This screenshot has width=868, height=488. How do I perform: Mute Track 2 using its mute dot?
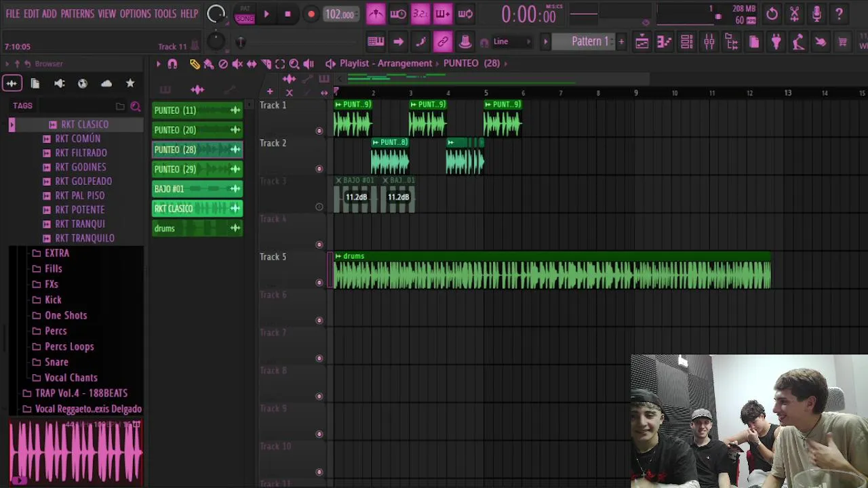[319, 169]
